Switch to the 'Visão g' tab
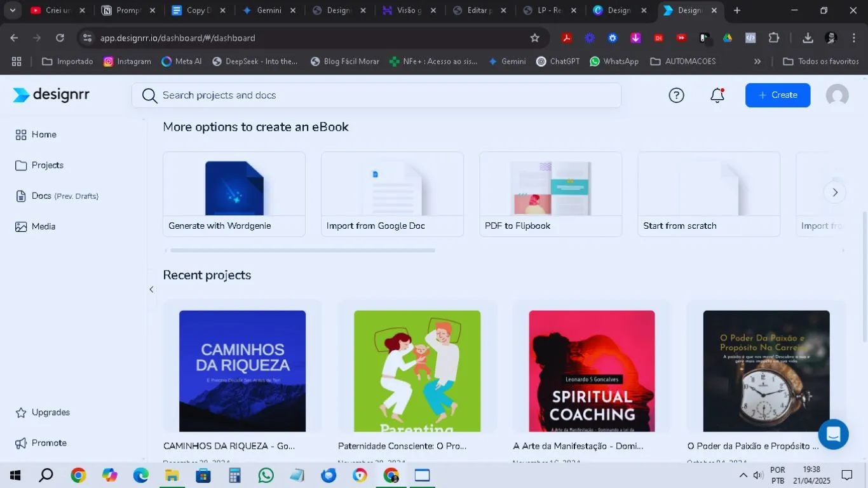Image resolution: width=868 pixels, height=488 pixels. pyautogui.click(x=409, y=10)
